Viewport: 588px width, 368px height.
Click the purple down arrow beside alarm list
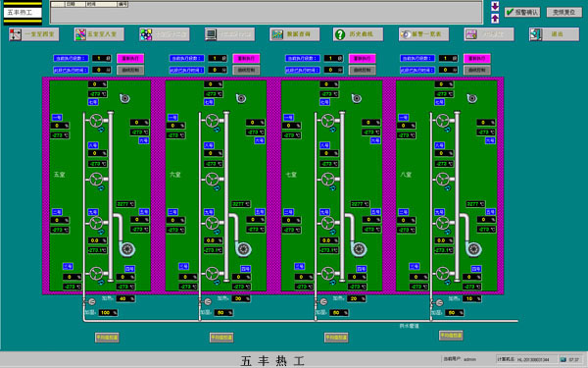tap(495, 6)
